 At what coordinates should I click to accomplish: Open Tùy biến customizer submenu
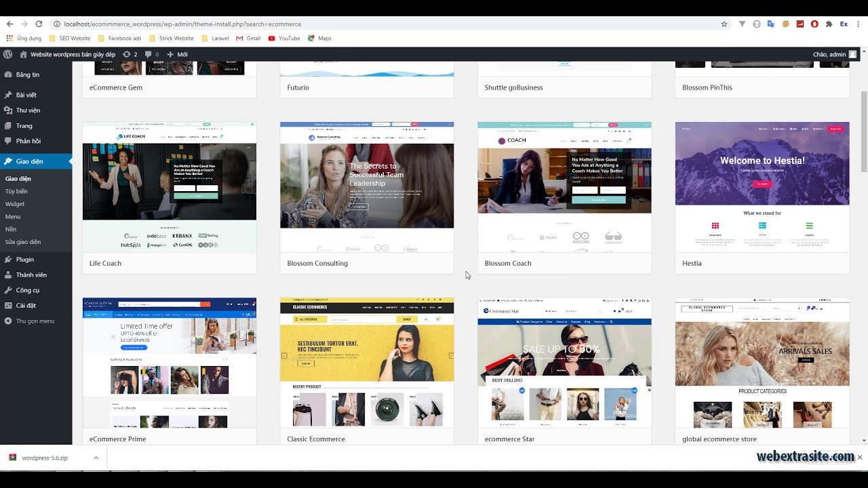click(16, 191)
